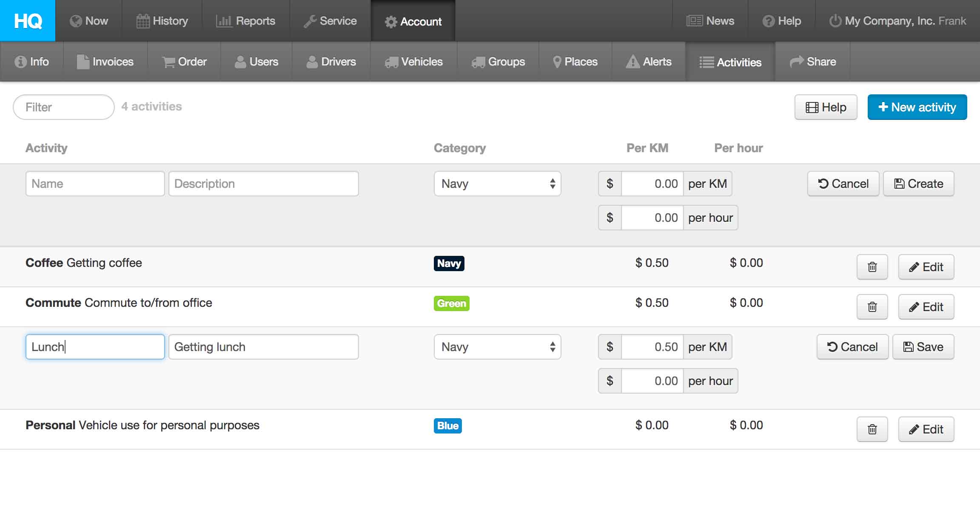Click the HQ logo
Image resolution: width=980 pixels, height=510 pixels.
tap(28, 20)
